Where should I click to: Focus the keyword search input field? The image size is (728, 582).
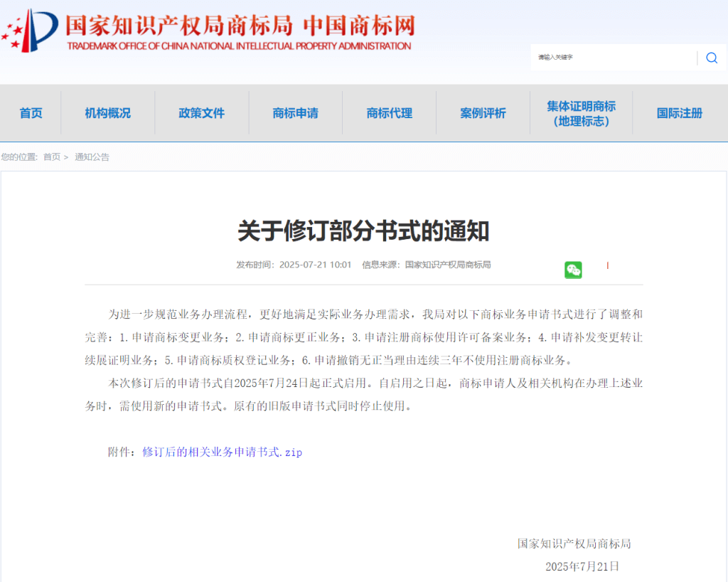614,57
